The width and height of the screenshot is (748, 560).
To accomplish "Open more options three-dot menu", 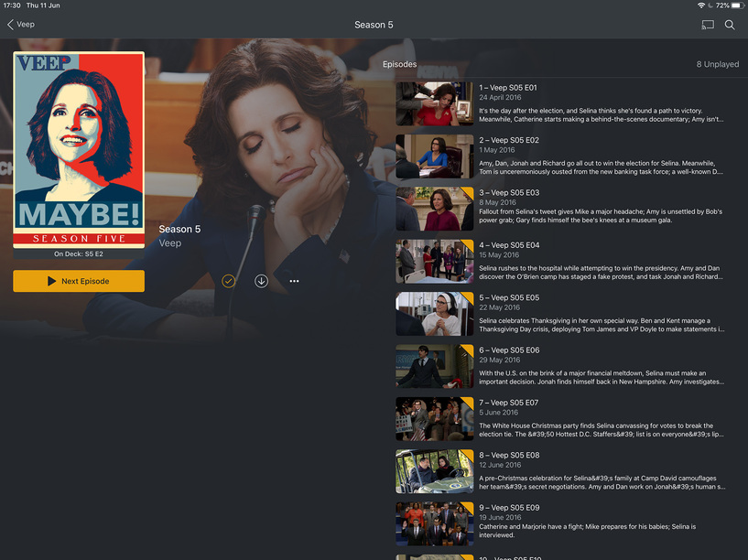I will [294, 281].
